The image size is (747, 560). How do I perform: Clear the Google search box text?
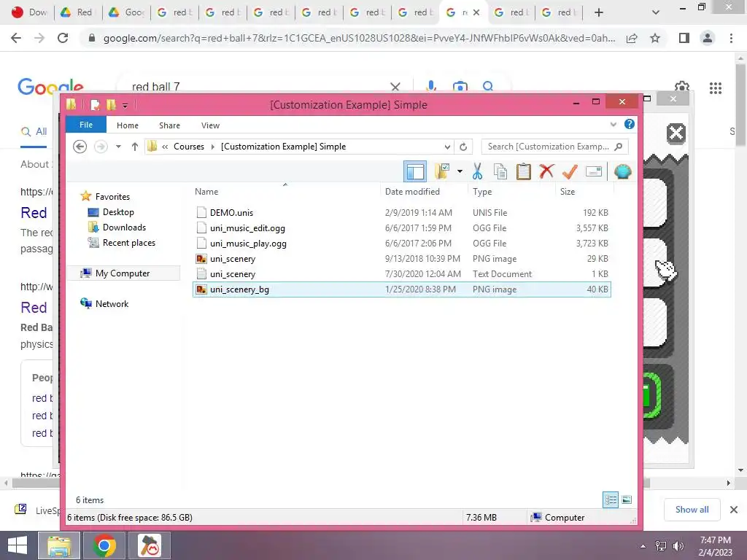(x=395, y=87)
